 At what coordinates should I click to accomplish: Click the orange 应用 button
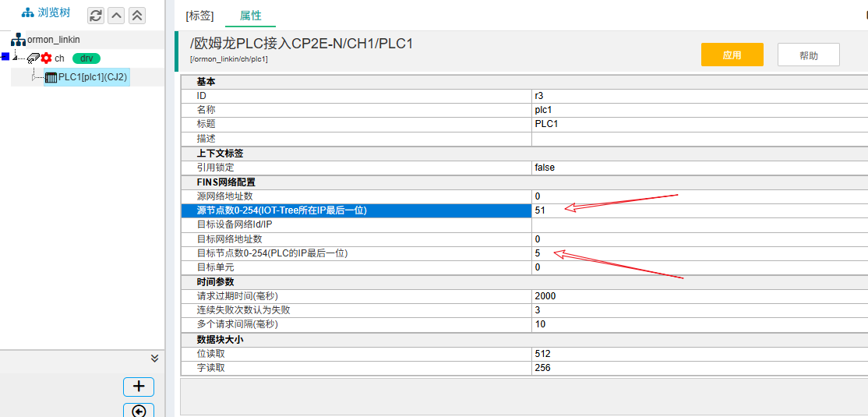[732, 55]
